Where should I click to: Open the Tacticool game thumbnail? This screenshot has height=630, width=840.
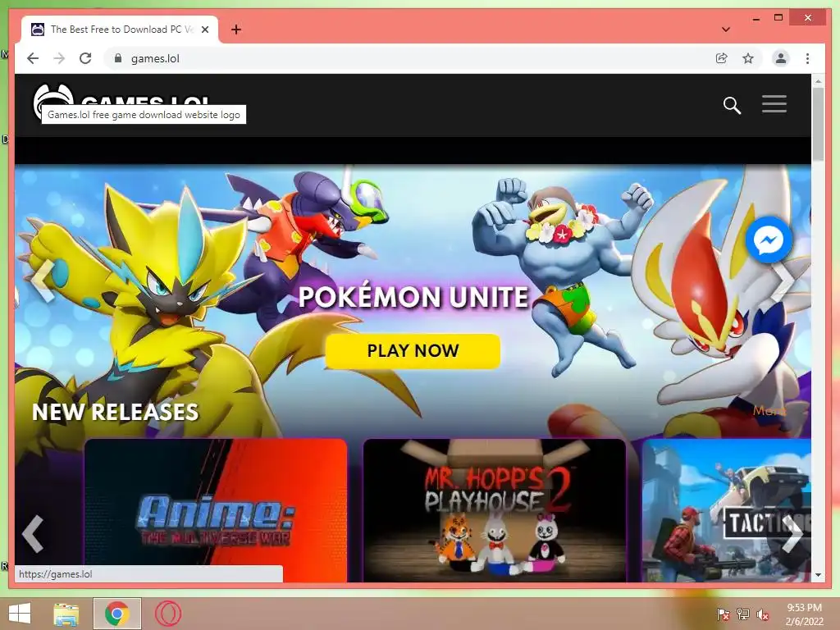pos(727,510)
